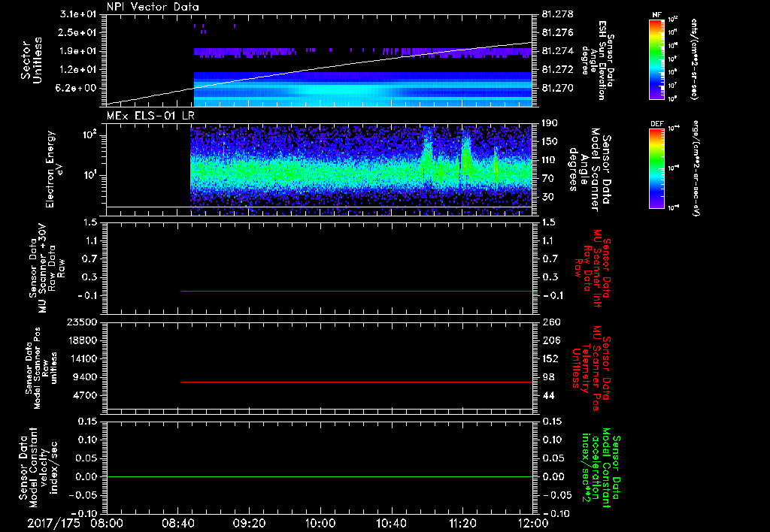Image resolution: width=770 pixels, height=532 pixels.
Task: Click the NF color bar label
Action: click(x=657, y=15)
